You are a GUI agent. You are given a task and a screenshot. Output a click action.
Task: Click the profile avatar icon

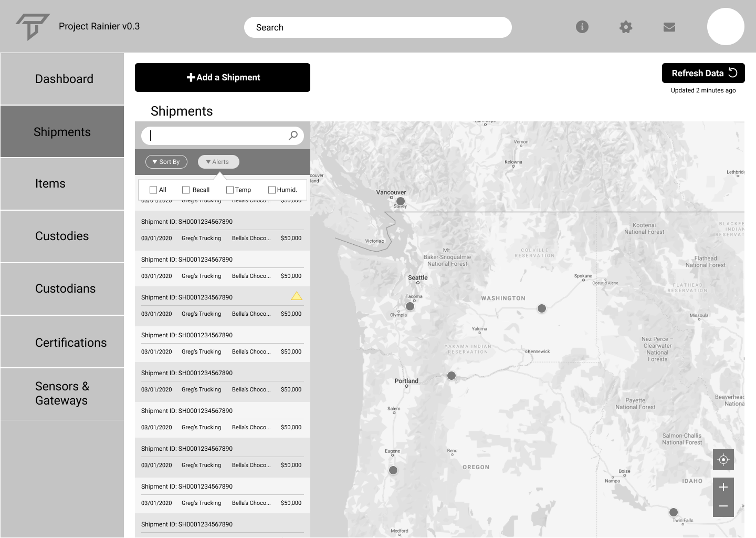726,26
